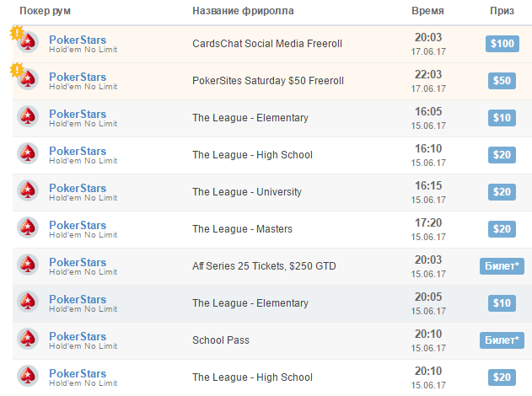Click the Приз column header
The width and height of the screenshot is (532, 396).
click(502, 12)
